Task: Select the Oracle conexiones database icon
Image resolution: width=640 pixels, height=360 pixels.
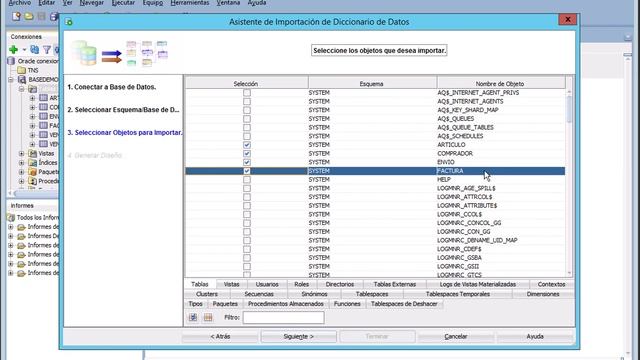Action: click(11, 61)
